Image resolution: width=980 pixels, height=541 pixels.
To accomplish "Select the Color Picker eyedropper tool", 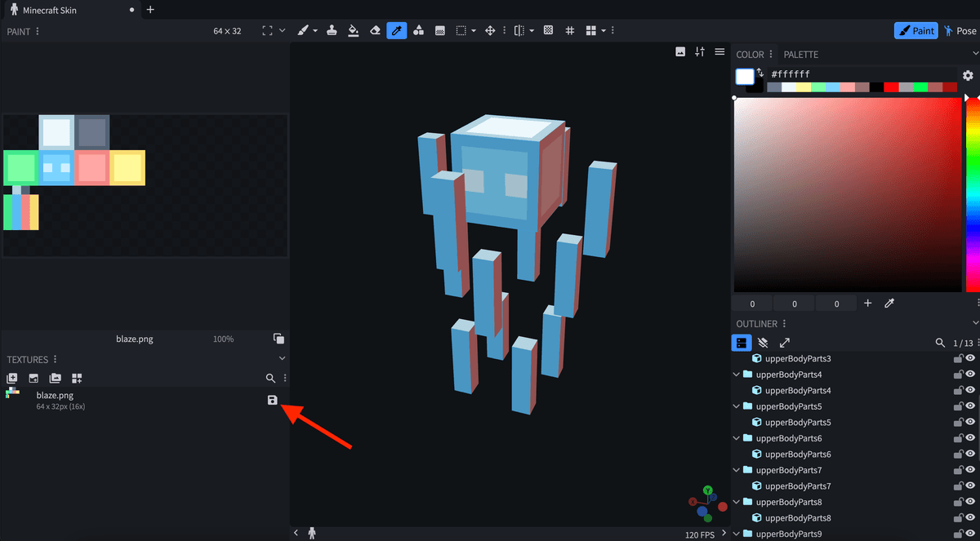I will click(x=397, y=30).
